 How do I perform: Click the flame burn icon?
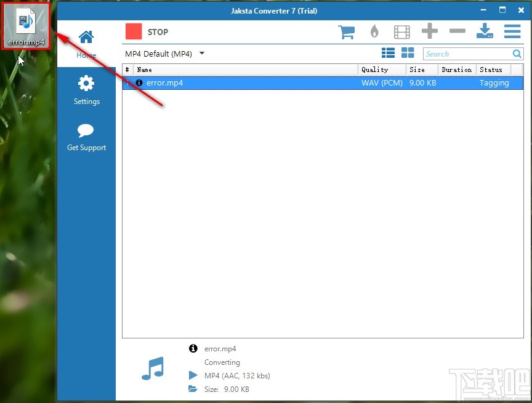click(374, 31)
